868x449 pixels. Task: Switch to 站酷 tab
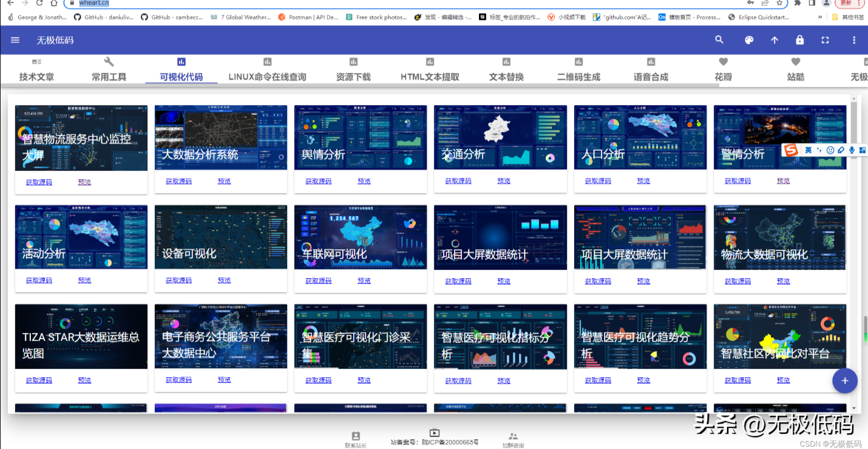tap(795, 70)
